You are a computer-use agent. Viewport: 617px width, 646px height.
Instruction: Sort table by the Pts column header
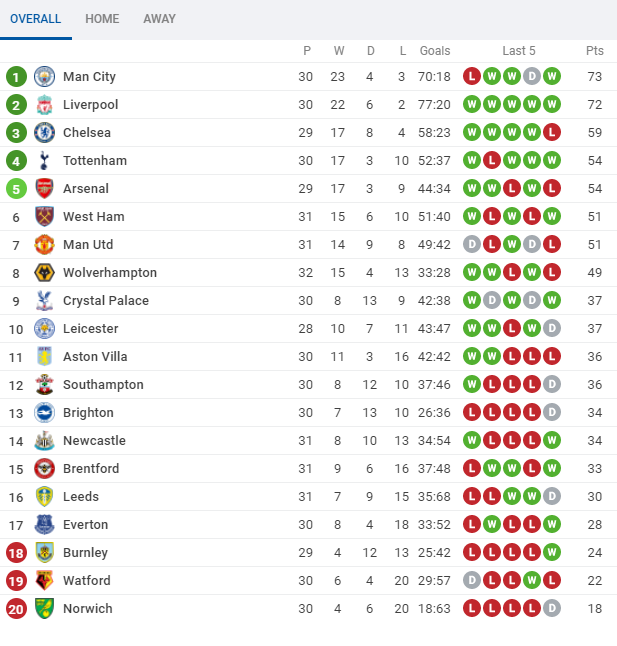tap(595, 51)
